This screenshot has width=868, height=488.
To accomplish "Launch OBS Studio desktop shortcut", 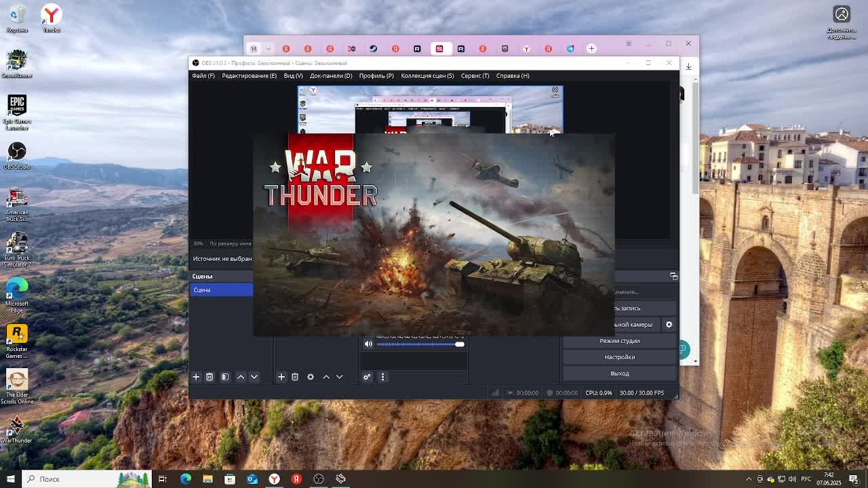I will (x=17, y=155).
